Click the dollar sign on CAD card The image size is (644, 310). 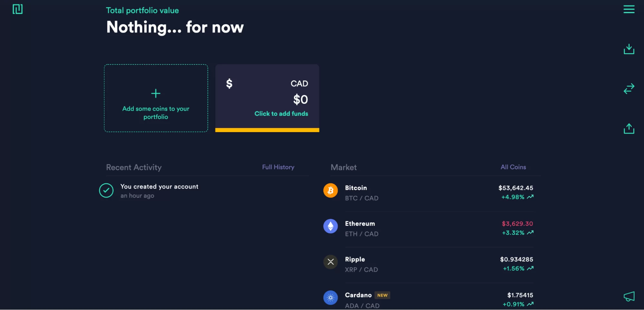coord(229,84)
